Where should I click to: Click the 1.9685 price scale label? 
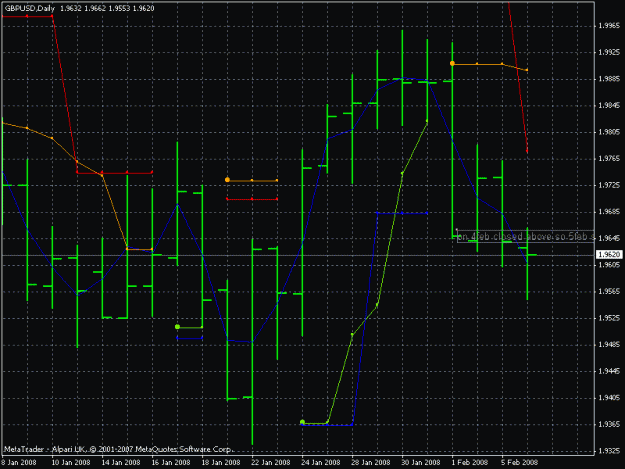coord(609,212)
